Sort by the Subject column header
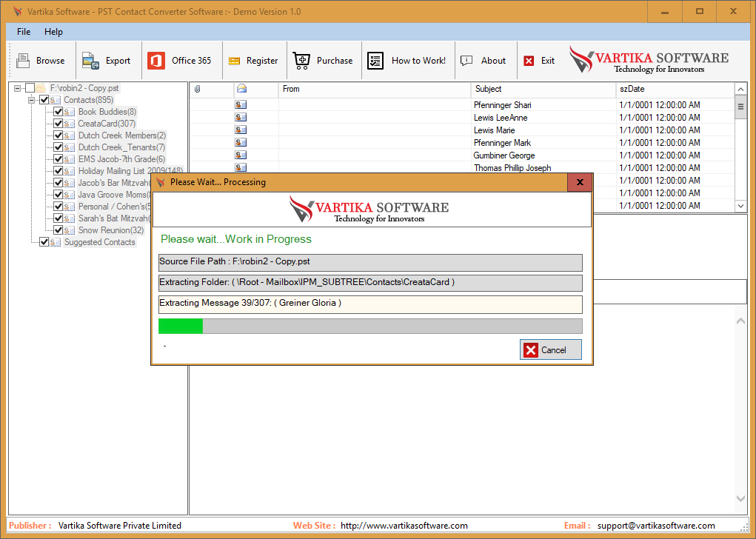Image resolution: width=756 pixels, height=539 pixels. click(x=543, y=89)
